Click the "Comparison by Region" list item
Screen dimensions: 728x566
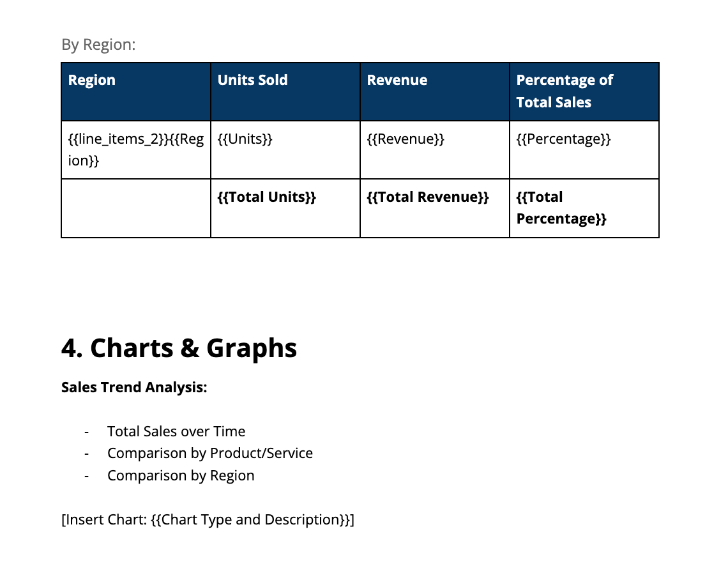click(x=181, y=475)
